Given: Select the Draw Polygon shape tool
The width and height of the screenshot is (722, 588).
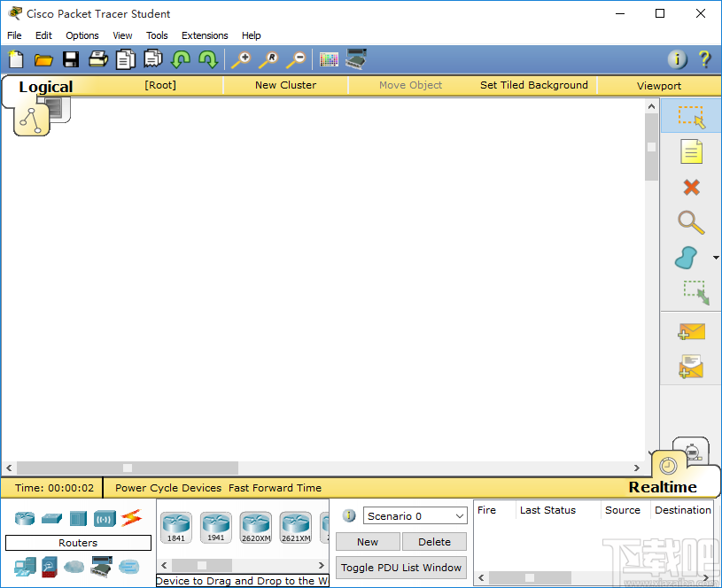Looking at the screenshot, I should (686, 258).
